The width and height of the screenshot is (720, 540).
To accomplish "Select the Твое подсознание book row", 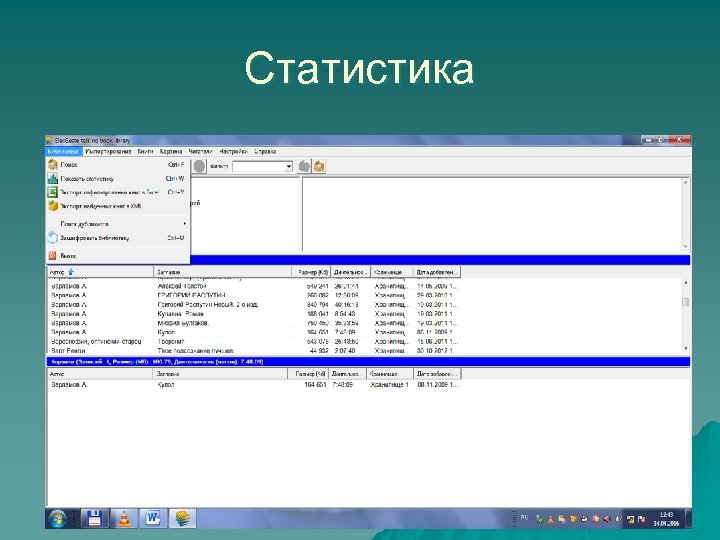I will tap(254, 350).
